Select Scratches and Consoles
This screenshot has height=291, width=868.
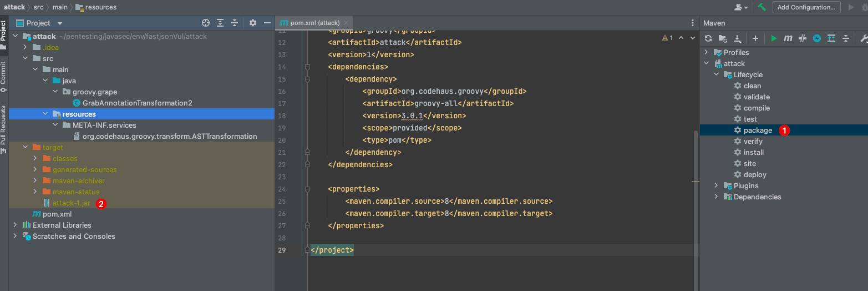(x=74, y=236)
